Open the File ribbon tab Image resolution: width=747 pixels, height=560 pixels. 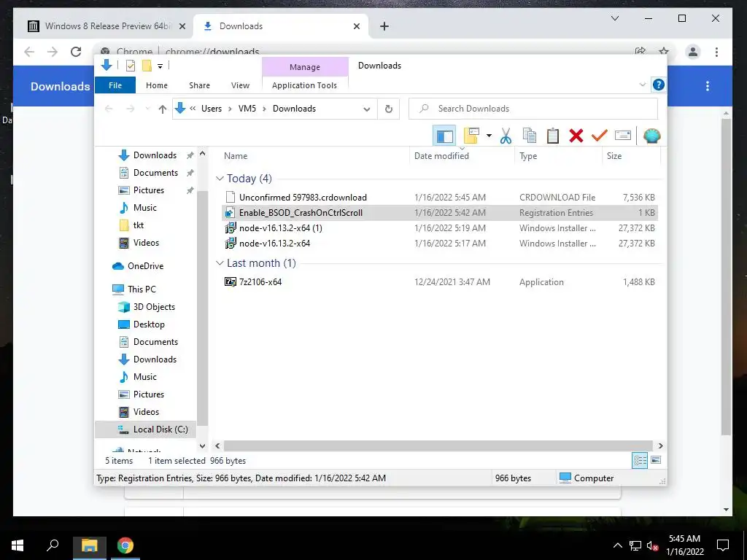[x=115, y=85]
